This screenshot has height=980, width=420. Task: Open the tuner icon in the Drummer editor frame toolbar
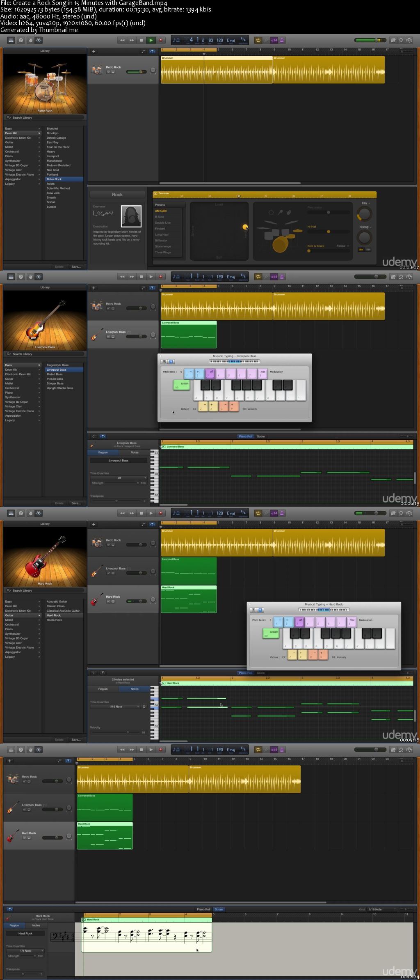point(266,40)
